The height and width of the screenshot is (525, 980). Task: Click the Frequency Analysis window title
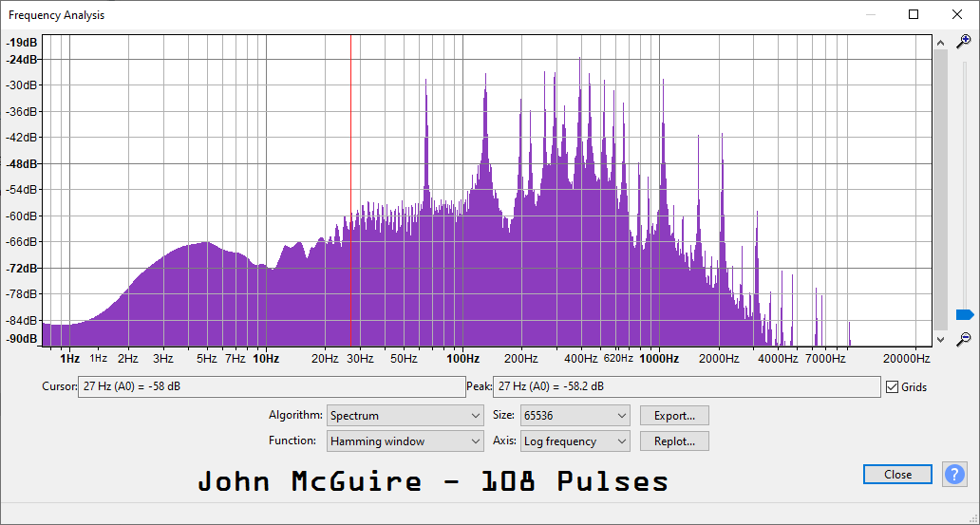pos(56,15)
